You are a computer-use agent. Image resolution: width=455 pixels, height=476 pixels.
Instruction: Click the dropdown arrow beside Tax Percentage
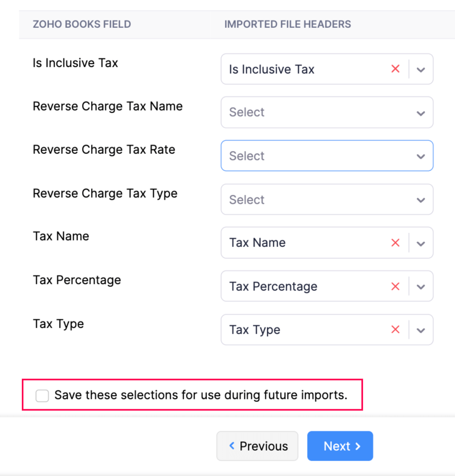[421, 286]
